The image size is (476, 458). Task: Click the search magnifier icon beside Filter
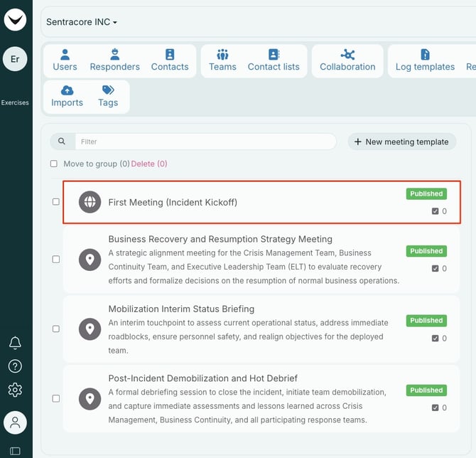point(62,142)
